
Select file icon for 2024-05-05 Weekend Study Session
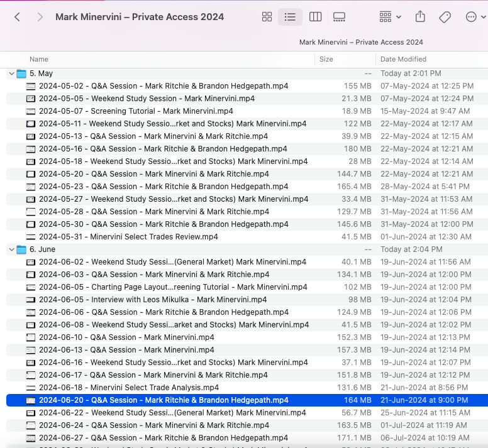click(30, 99)
